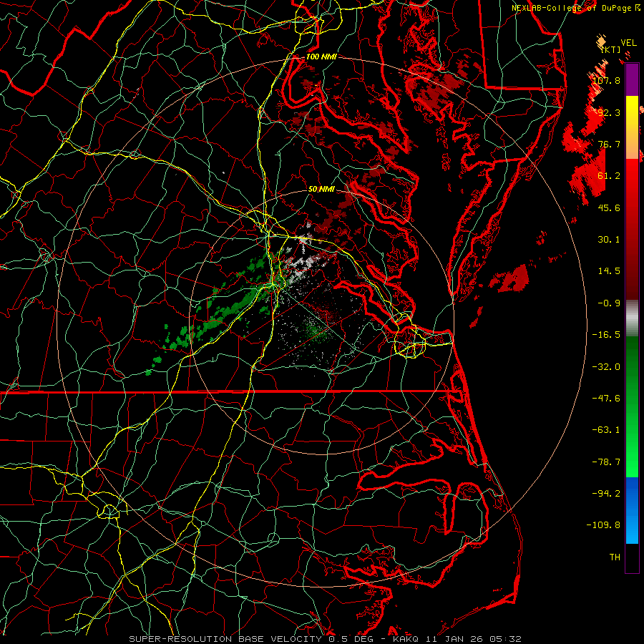Select the 92.3 scale value
This screenshot has width=644, height=644.
[609, 112]
